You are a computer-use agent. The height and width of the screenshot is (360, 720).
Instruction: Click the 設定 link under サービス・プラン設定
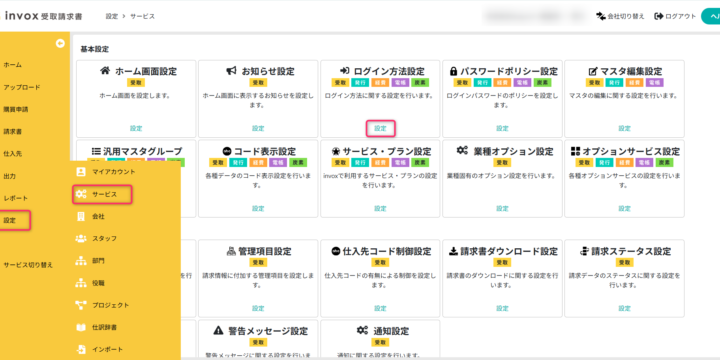(380, 208)
